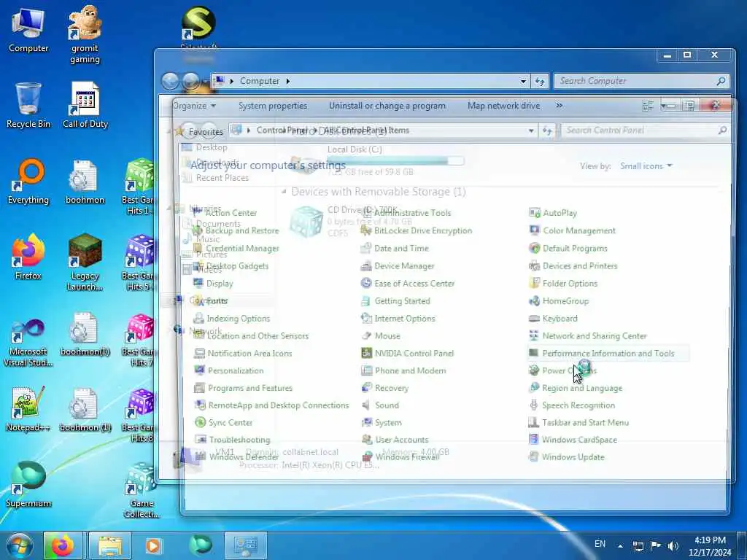Image resolution: width=747 pixels, height=560 pixels.
Task: Open Keyboard settings item
Action: [553, 318]
